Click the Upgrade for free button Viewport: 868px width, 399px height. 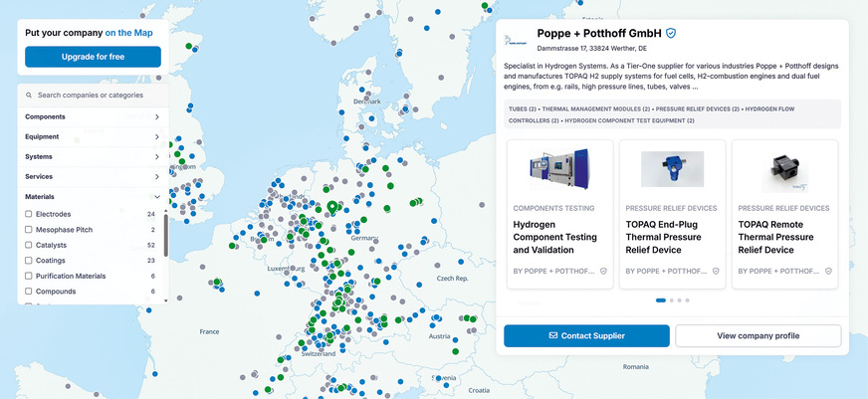pos(93,57)
